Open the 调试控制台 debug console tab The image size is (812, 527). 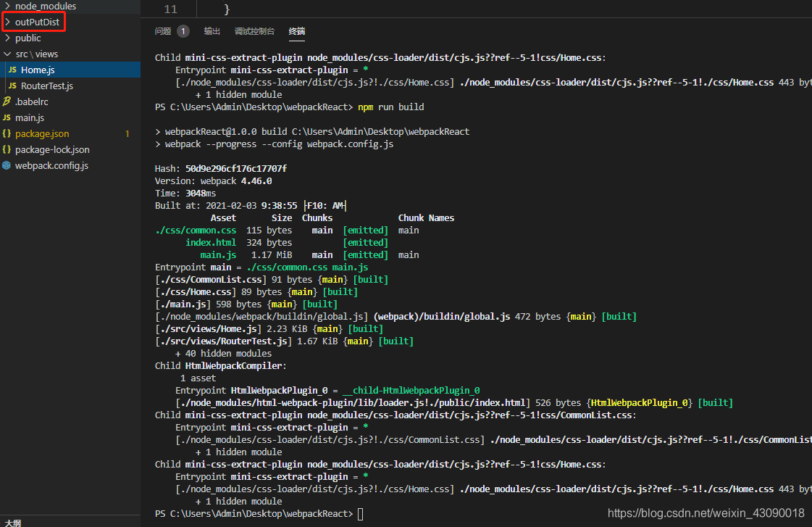point(254,32)
